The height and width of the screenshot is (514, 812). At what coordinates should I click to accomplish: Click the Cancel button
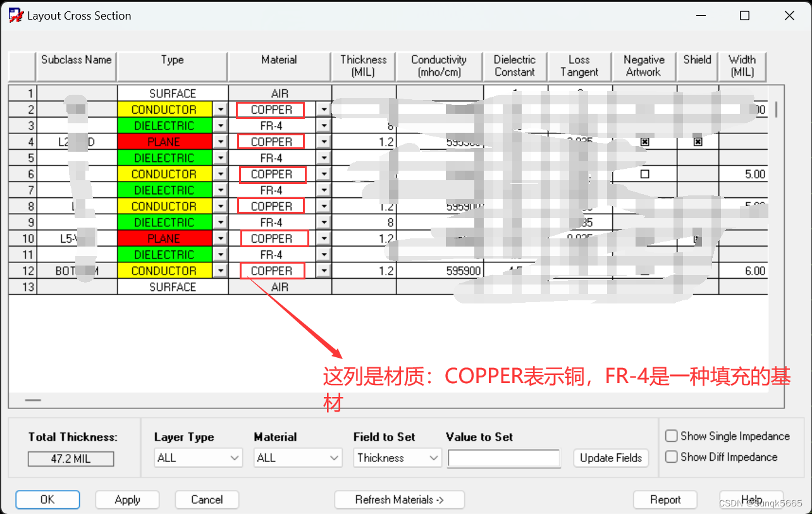(x=207, y=499)
